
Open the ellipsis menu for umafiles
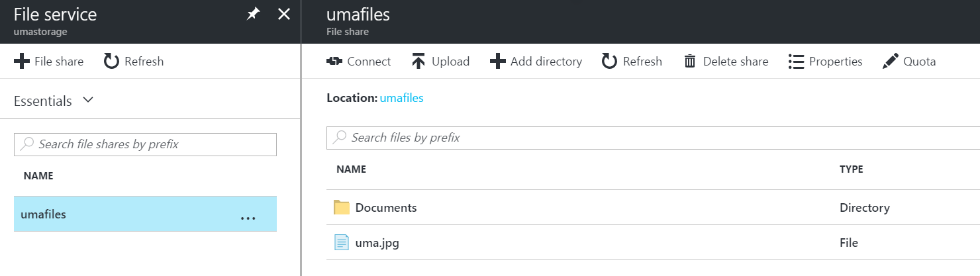(248, 218)
